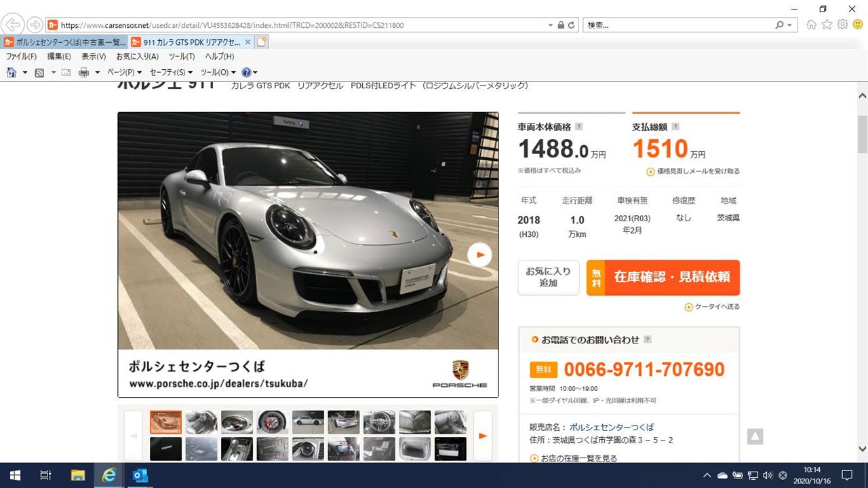Open the ツール(T) menu

[x=182, y=56]
